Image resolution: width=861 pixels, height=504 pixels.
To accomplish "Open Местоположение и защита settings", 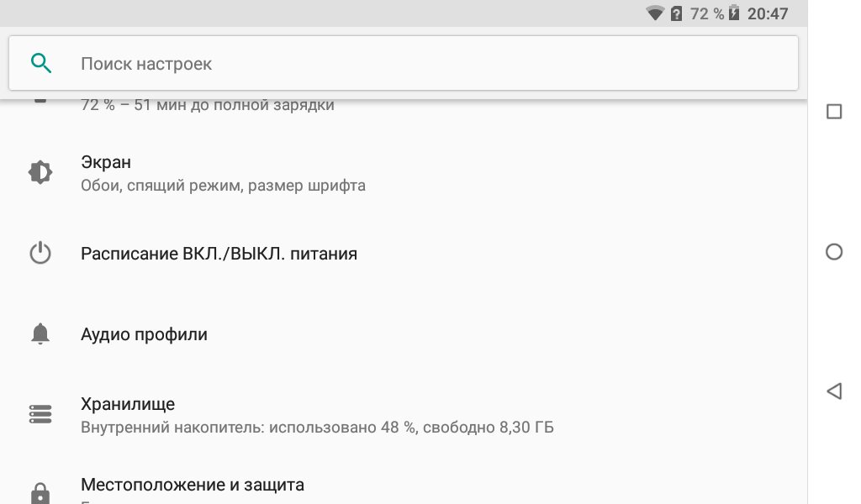I will 193,485.
